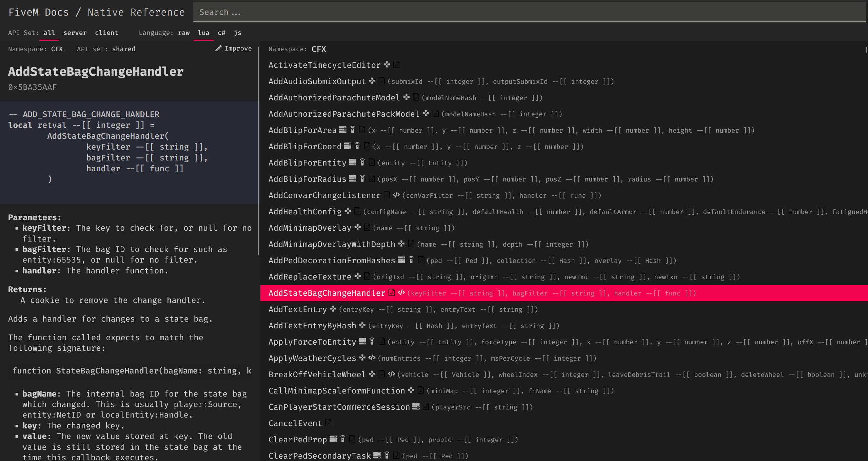Select the c# language option
Viewport: 868px width, 461px height.
(221, 33)
